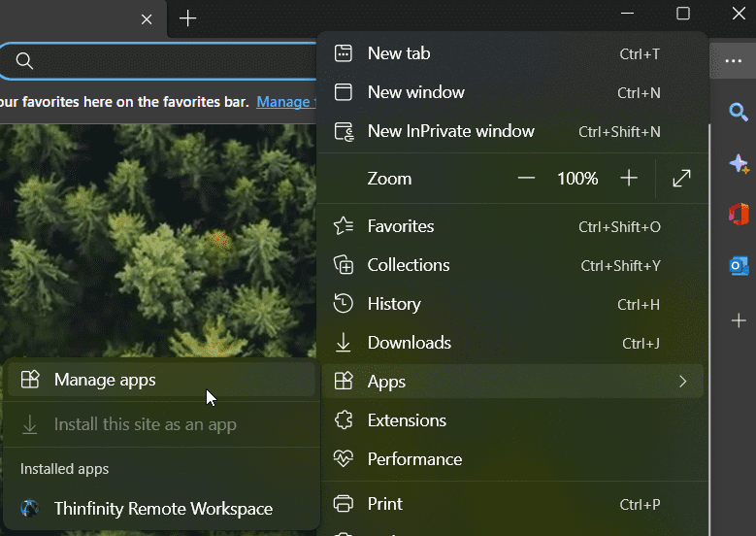Open a new tab with plus button

(x=187, y=18)
